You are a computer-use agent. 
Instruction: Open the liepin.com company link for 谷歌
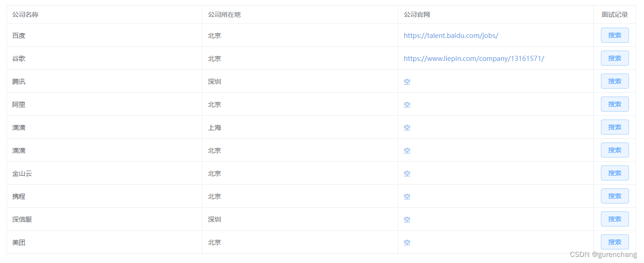[474, 59]
